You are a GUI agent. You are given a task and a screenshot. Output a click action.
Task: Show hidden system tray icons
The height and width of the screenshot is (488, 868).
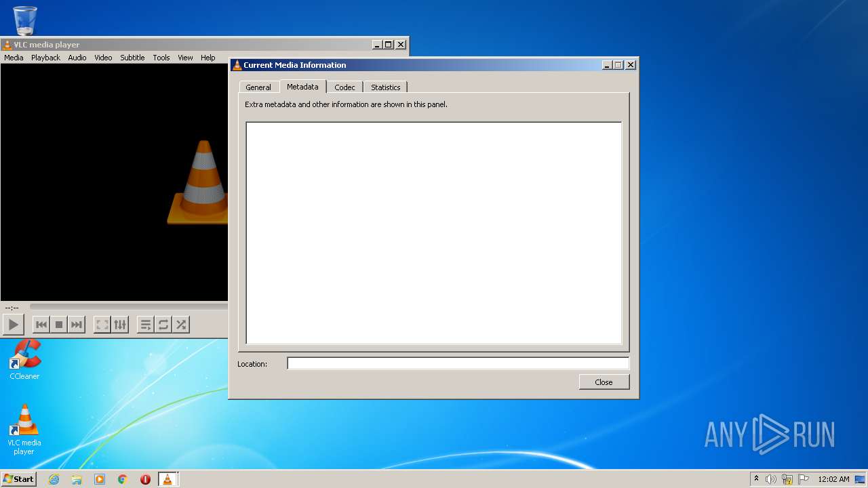(x=756, y=479)
